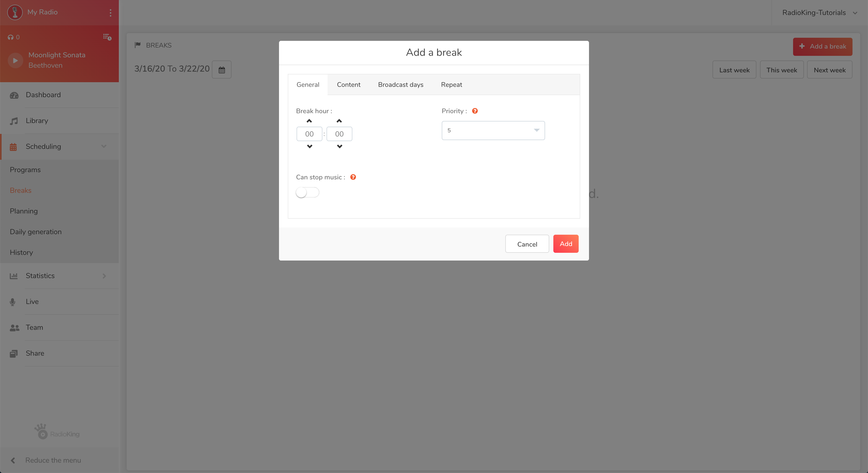Collapse the Scheduling menu chevron

click(x=104, y=146)
